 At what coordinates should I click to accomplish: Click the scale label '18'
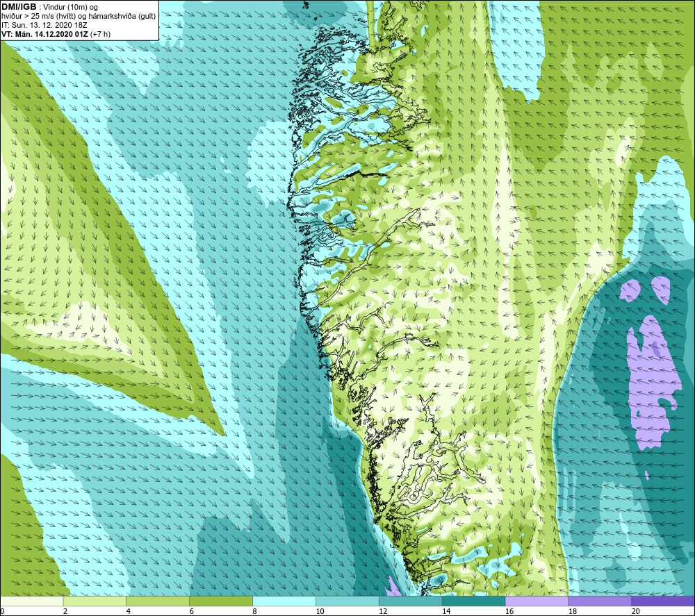pyautogui.click(x=572, y=611)
